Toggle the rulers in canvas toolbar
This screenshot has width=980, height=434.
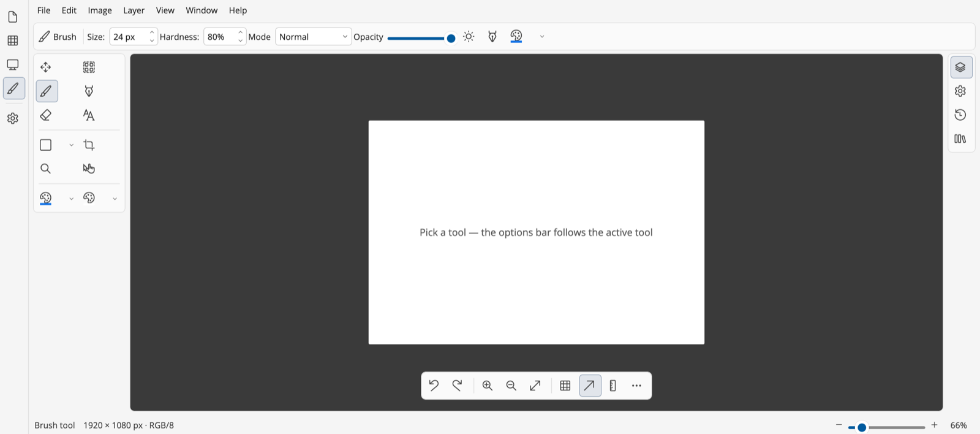(613, 386)
